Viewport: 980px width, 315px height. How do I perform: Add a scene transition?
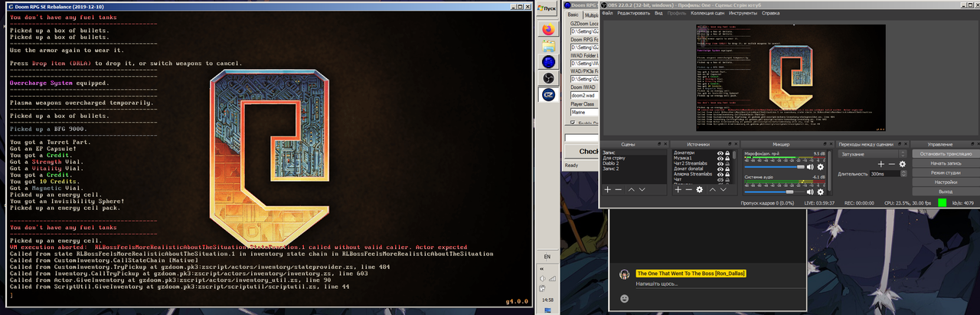tap(880, 164)
